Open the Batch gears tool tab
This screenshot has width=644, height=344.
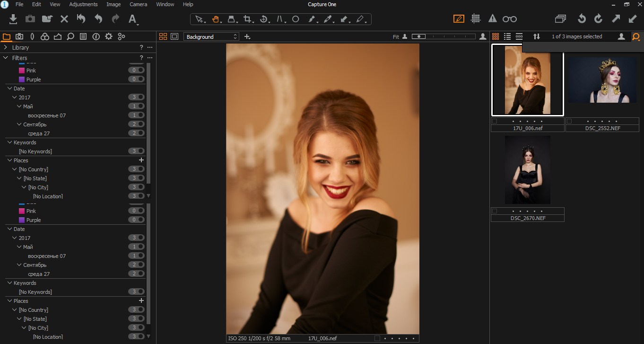[x=122, y=36]
